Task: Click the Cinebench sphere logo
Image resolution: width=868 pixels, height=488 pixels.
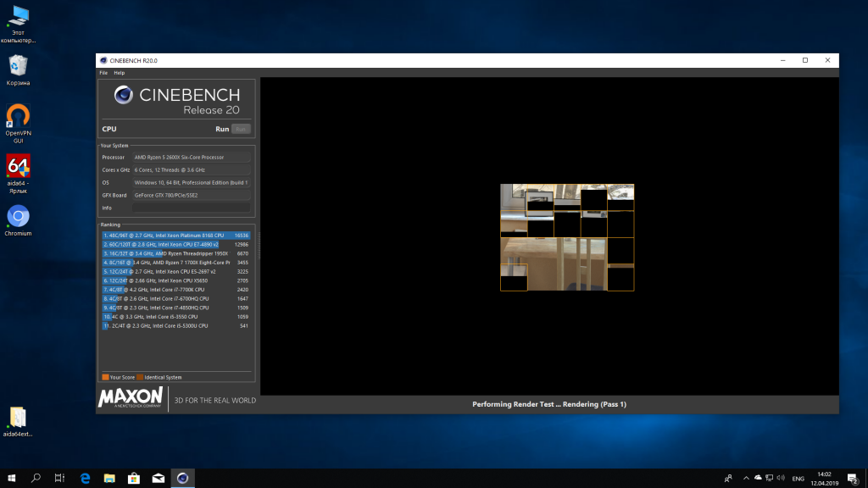Action: point(124,96)
